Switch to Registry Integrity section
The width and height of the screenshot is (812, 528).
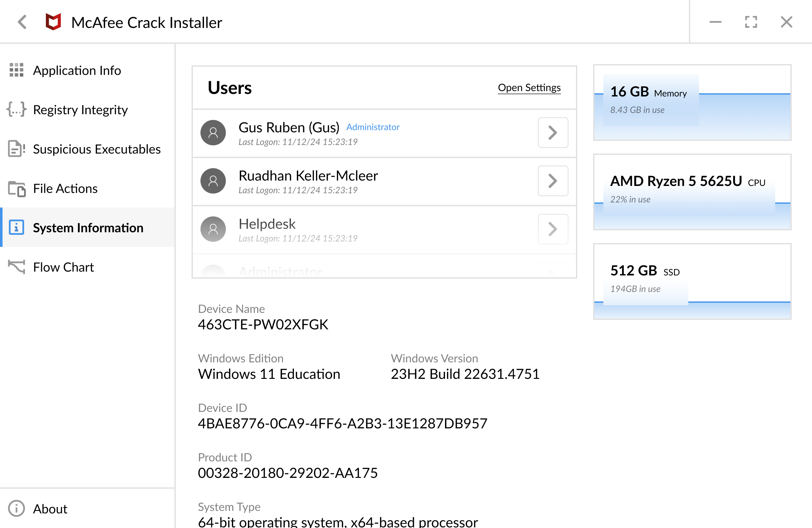(80, 109)
